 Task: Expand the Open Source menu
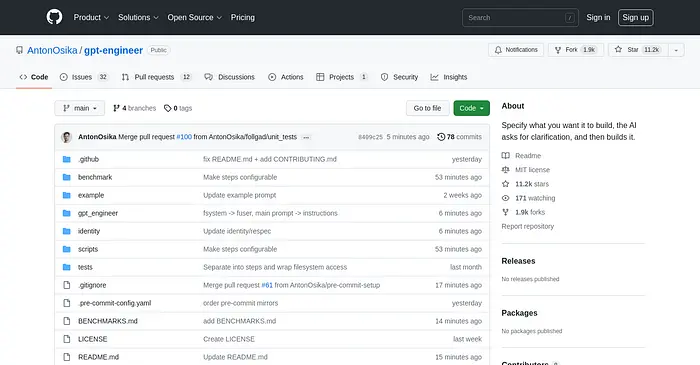[x=194, y=17]
